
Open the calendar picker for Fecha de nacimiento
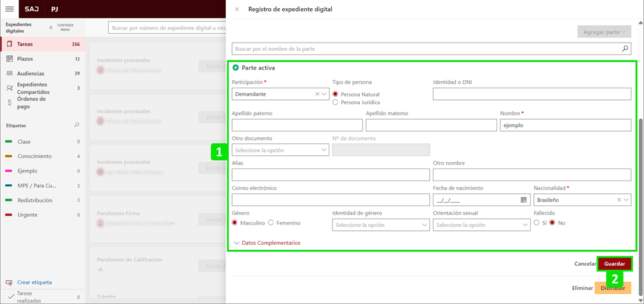[x=524, y=200]
